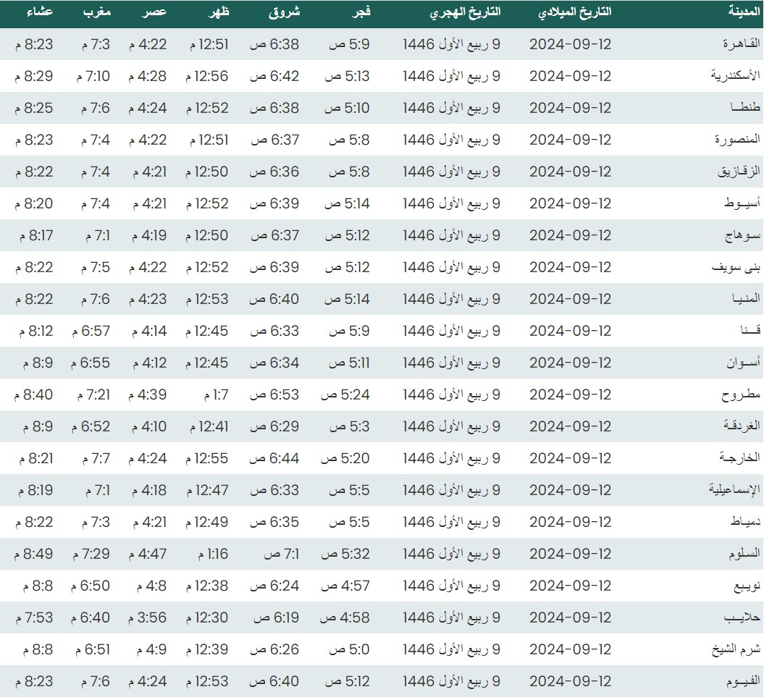Viewport: 764px width, 700px height.
Task: Click Asr time 3:56 م for حلايب
Action: [x=147, y=617]
